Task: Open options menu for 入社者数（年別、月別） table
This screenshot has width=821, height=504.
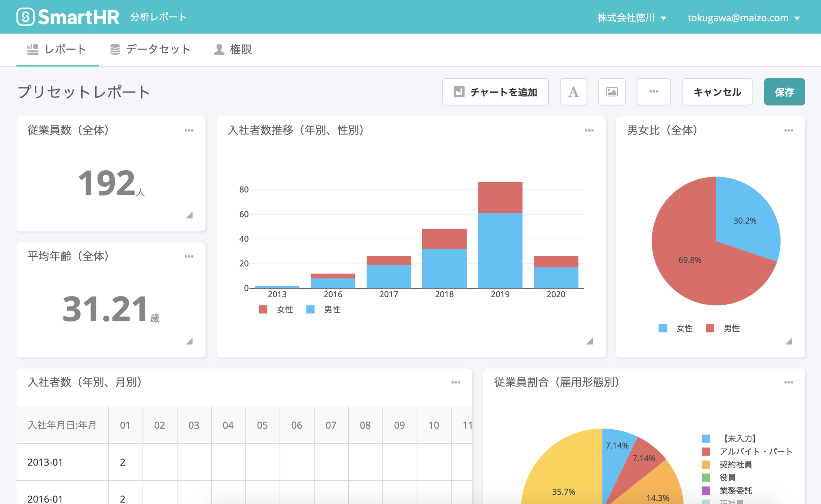Action: click(x=456, y=383)
